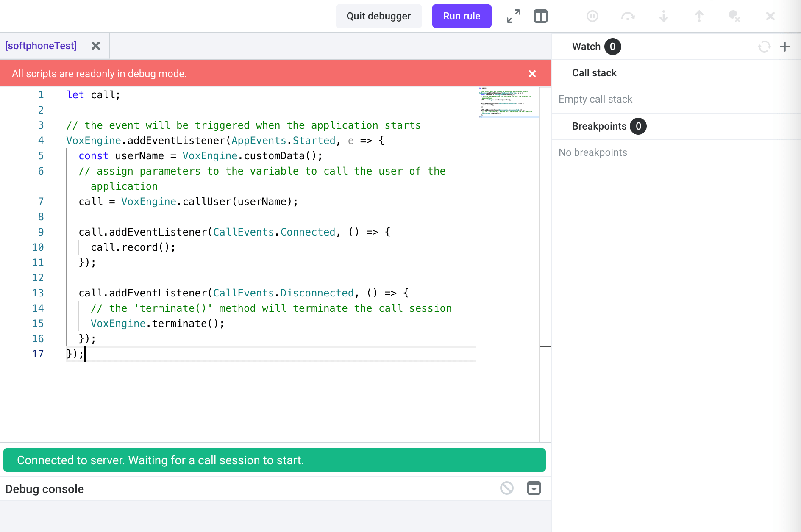Toggle fullscreen editor mode

(513, 16)
